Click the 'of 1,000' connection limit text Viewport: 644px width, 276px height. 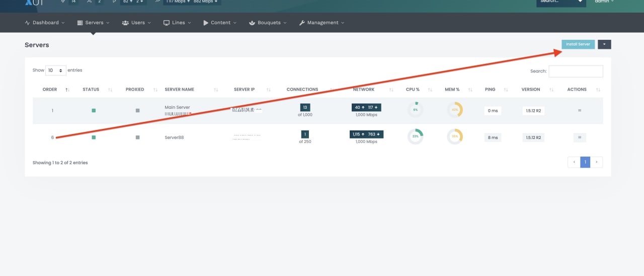click(x=305, y=115)
